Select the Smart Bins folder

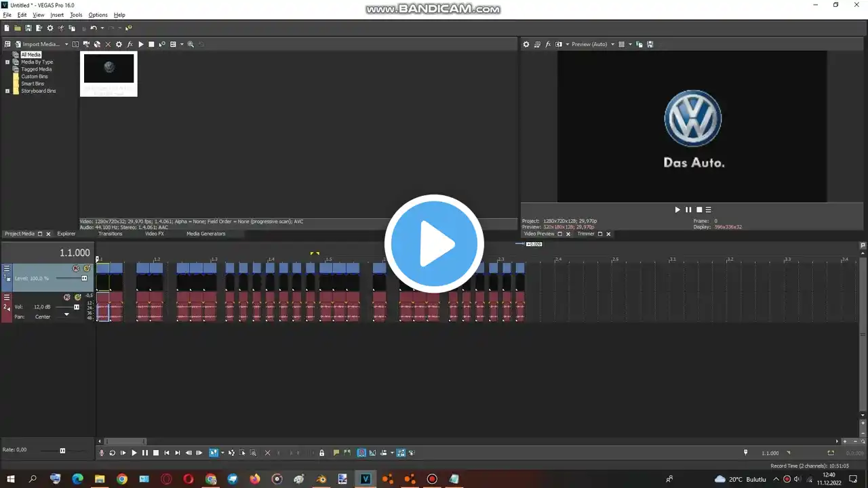click(x=33, y=83)
